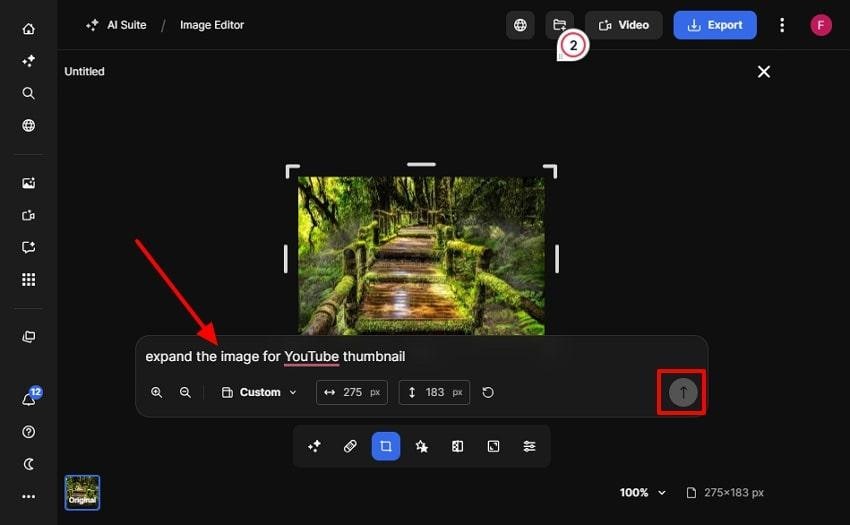Open notifications bell with 12 badge
Image resolution: width=850 pixels, height=525 pixels.
point(30,398)
